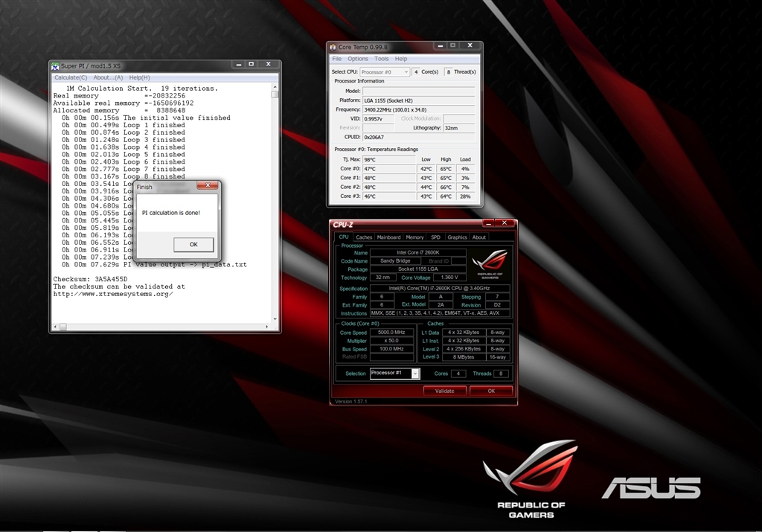Viewport: 762px width, 532px height.
Task: Click the Lithography value 32nm in Core Temp
Action: (458, 128)
